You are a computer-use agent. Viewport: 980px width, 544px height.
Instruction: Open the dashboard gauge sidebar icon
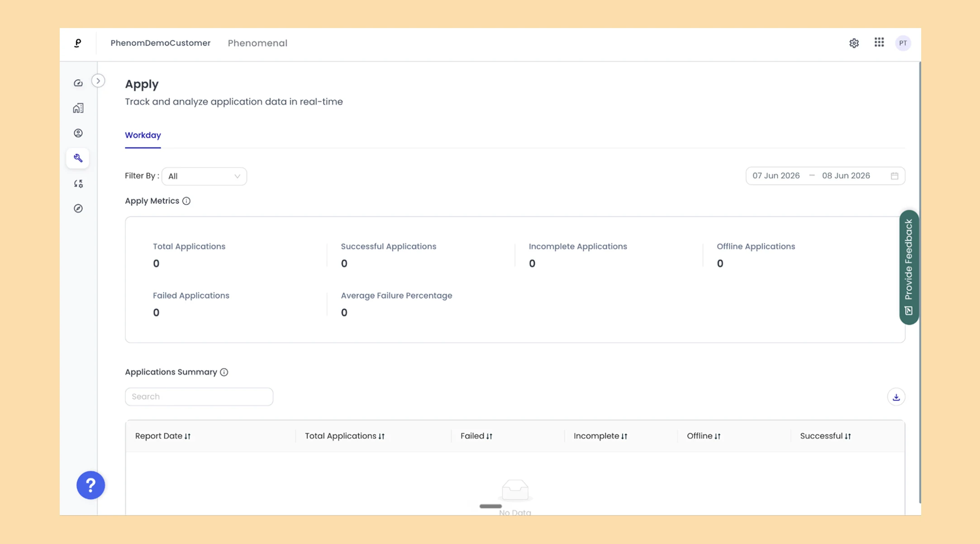78,83
